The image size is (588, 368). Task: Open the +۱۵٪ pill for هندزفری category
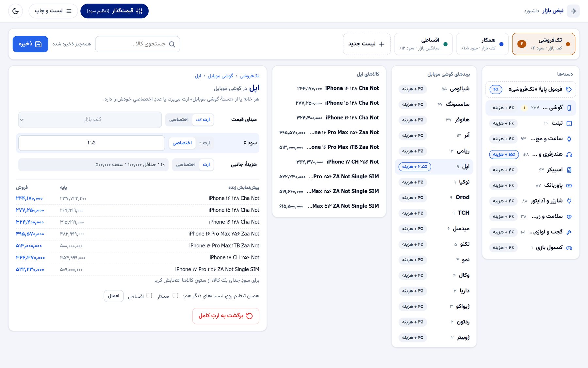[x=504, y=154]
